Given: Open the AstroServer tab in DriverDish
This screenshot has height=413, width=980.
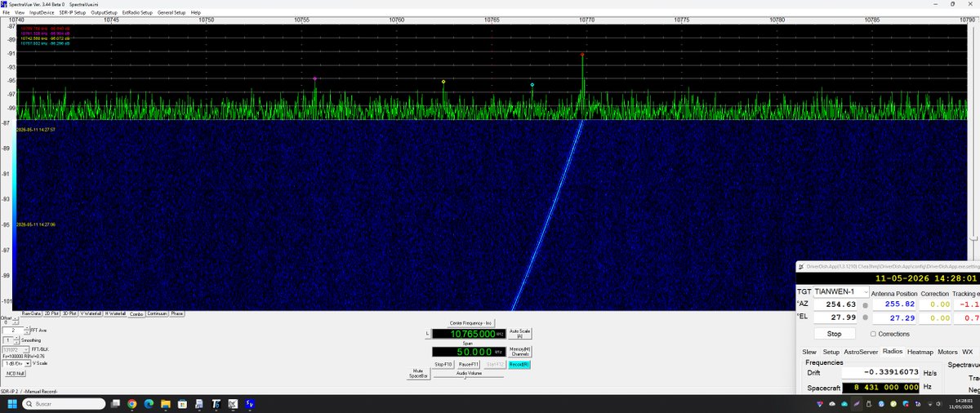Looking at the screenshot, I should (861, 352).
